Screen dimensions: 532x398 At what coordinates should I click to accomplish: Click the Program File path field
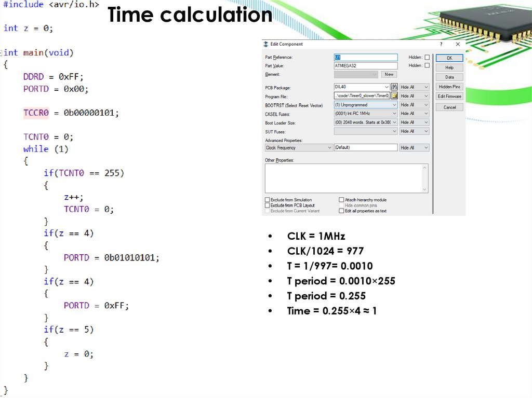click(x=362, y=96)
